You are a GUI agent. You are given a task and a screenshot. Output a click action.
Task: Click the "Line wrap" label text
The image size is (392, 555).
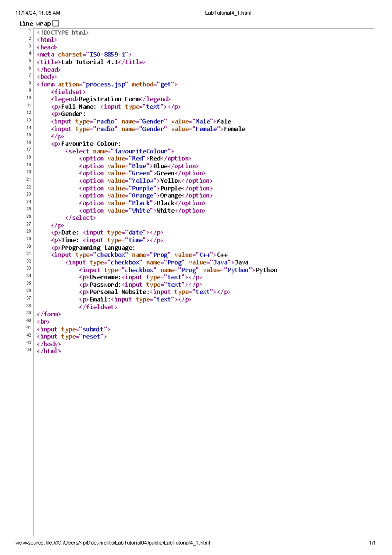(35, 24)
